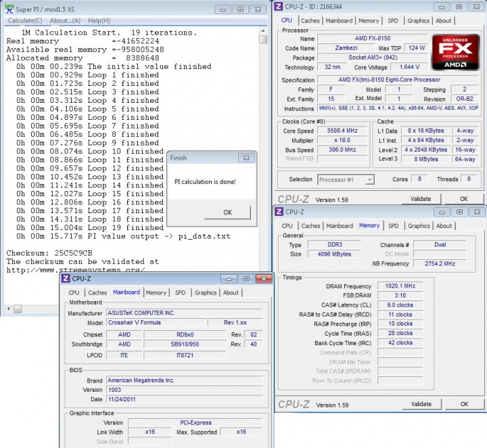Image resolution: width=487 pixels, height=448 pixels.
Task: Click the Link Width x16 field
Action: pos(149,432)
